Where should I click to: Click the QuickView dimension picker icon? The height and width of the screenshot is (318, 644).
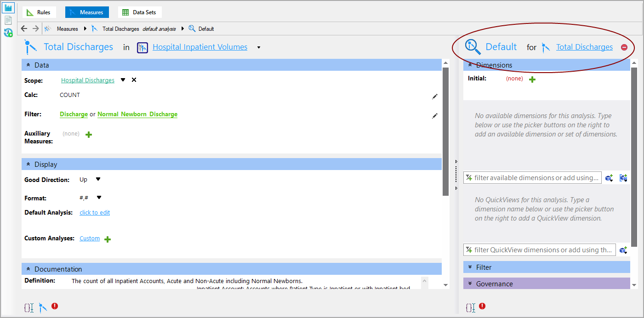coord(623,250)
